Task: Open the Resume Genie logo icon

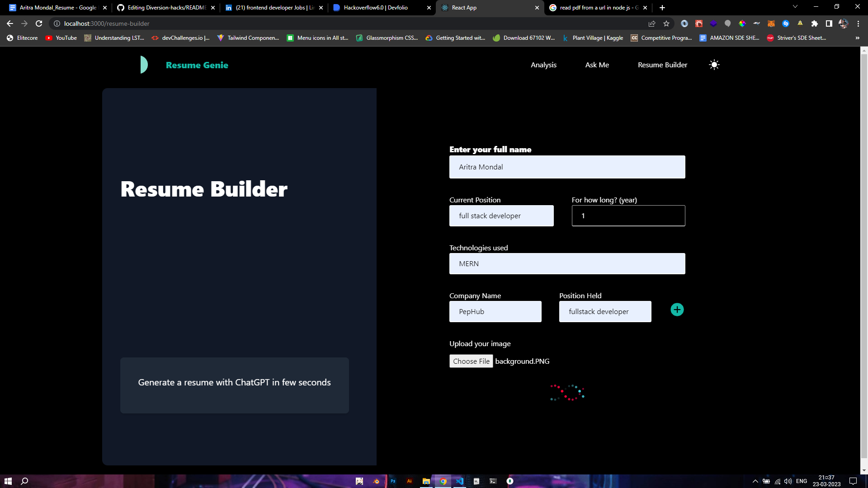Action: 144,65
